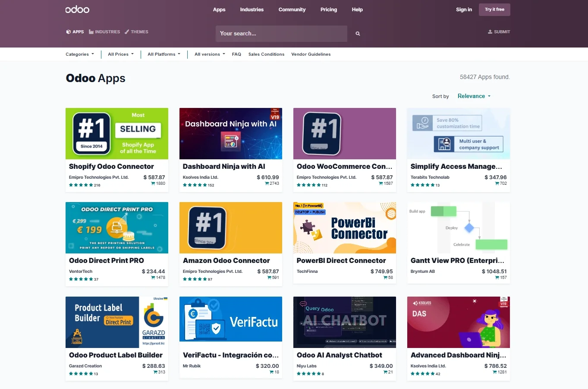Open the APPS section with cube icon
Viewport: 588px width, 389px height.
click(75, 32)
